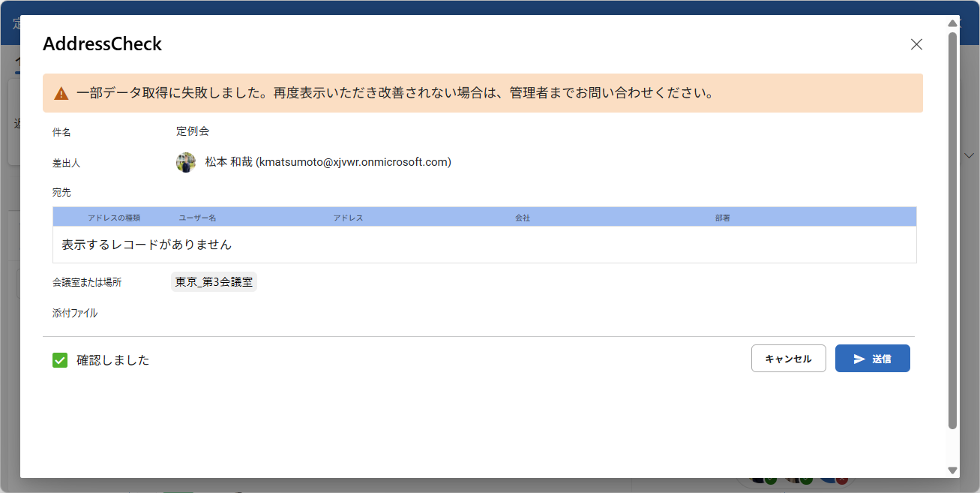Click the sender avatar of 松本 和哉
Image resolution: width=980 pixels, height=493 pixels.
click(x=186, y=162)
